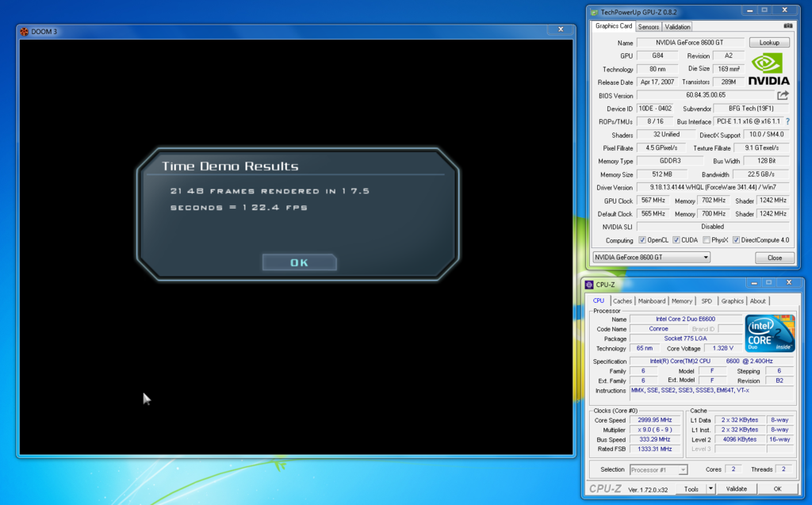Screen dimensions: 812x505
Task: Click the Device ID value 10DE - 0402
Action: (655, 109)
